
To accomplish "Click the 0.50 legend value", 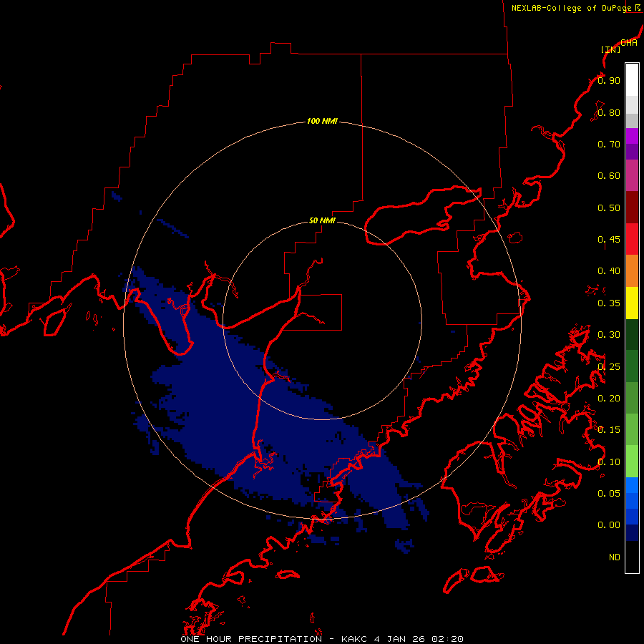I will [609, 208].
